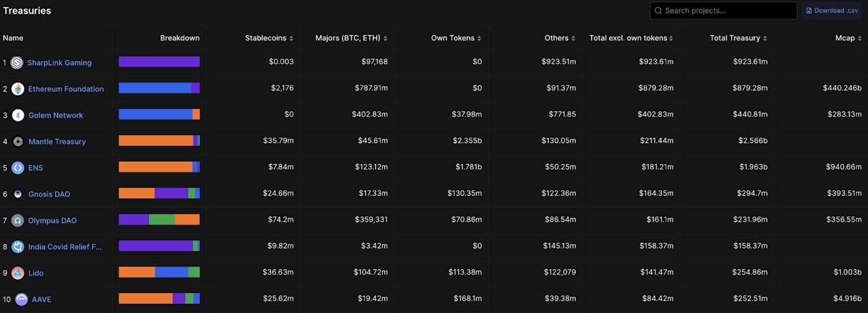Click the Mantle Treasury logo icon
This screenshot has height=313, width=868.
[x=18, y=142]
